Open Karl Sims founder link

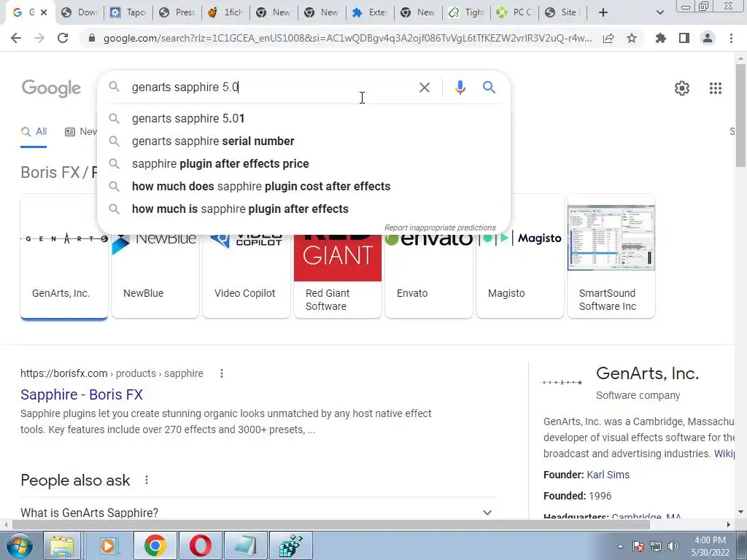point(608,475)
